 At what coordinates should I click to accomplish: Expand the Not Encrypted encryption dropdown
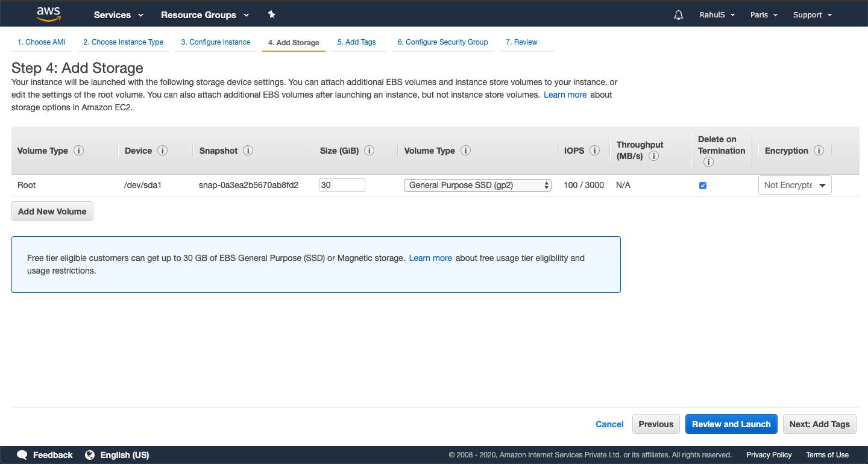click(794, 185)
